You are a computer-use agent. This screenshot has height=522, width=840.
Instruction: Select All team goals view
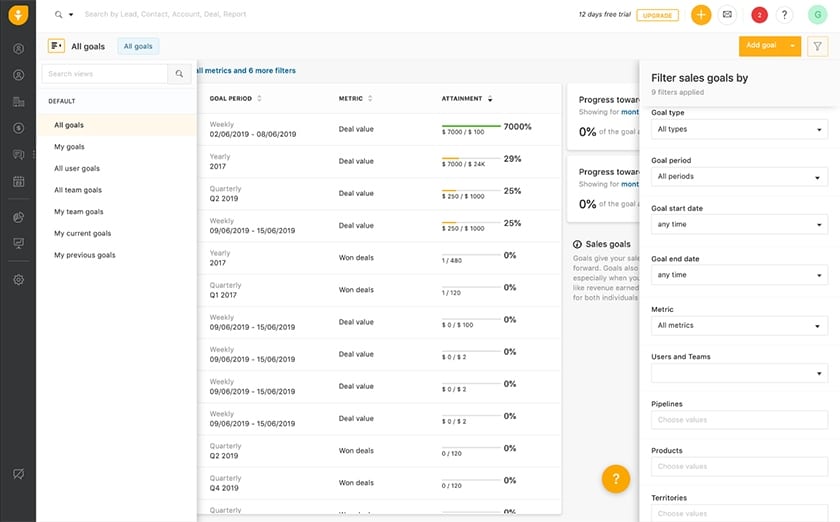(78, 190)
